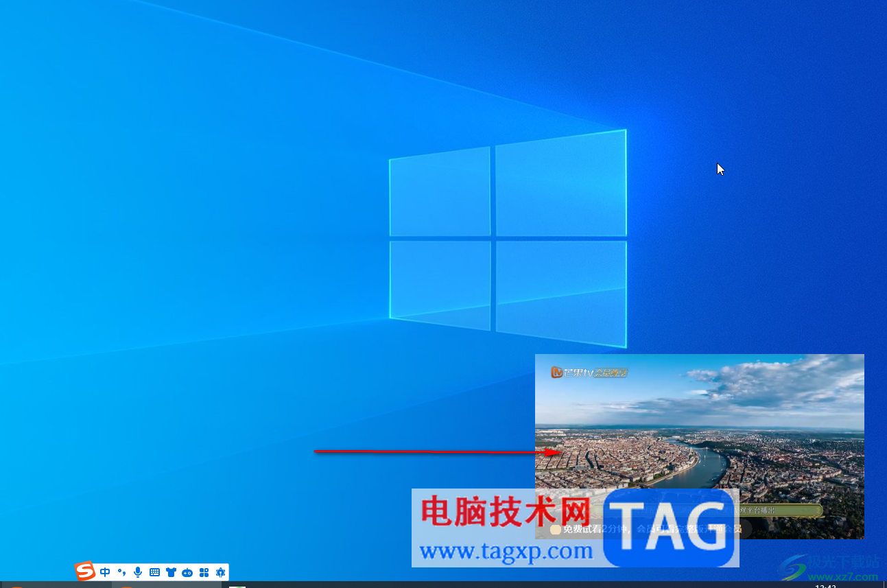Click the rightmost Sogou toolbar icon
887x588 pixels.
tap(220, 572)
